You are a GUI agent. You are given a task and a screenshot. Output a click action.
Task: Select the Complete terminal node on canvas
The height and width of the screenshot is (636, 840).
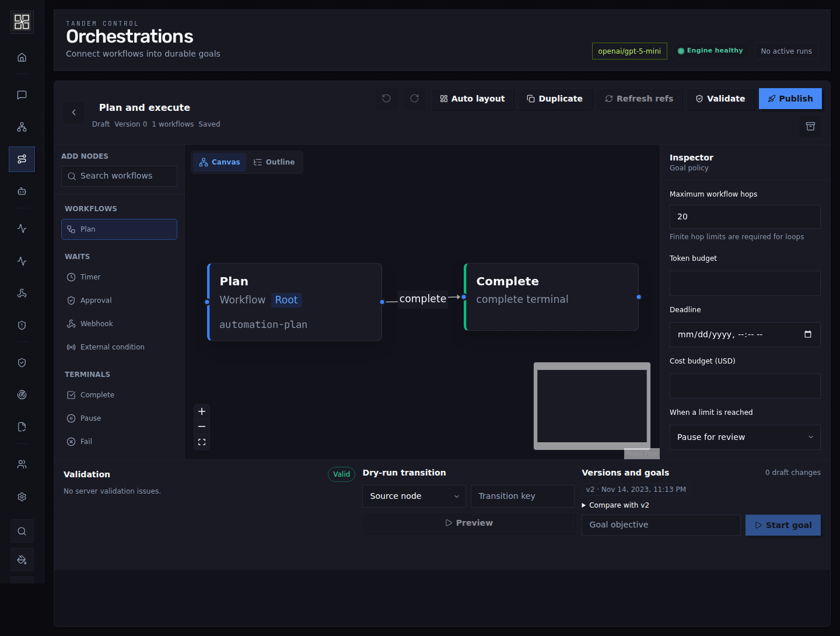click(x=551, y=297)
